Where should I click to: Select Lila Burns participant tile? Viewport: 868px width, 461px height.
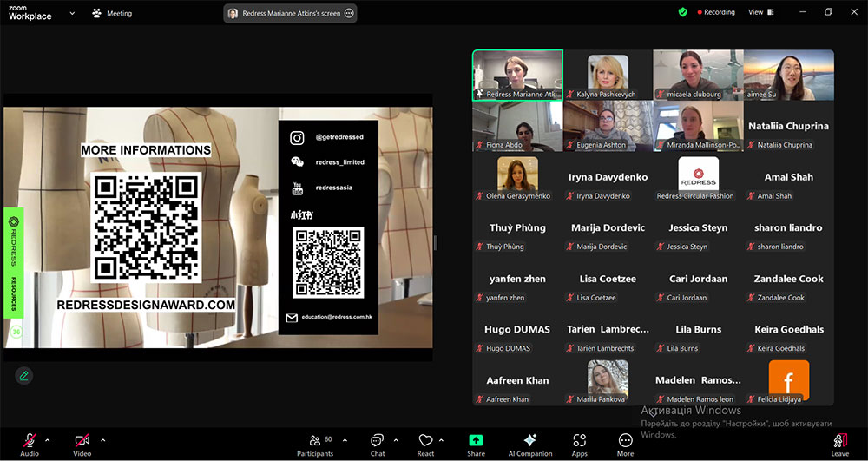click(x=698, y=330)
